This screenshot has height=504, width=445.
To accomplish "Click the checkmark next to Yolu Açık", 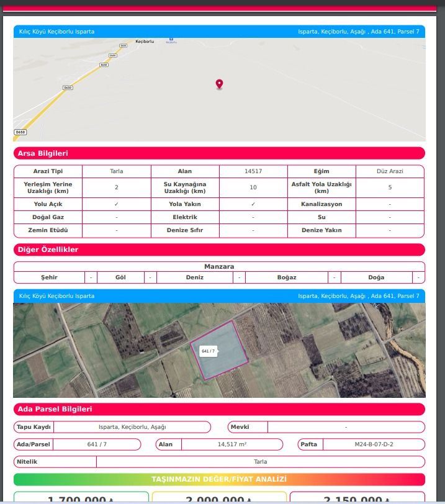I will tap(117, 204).
